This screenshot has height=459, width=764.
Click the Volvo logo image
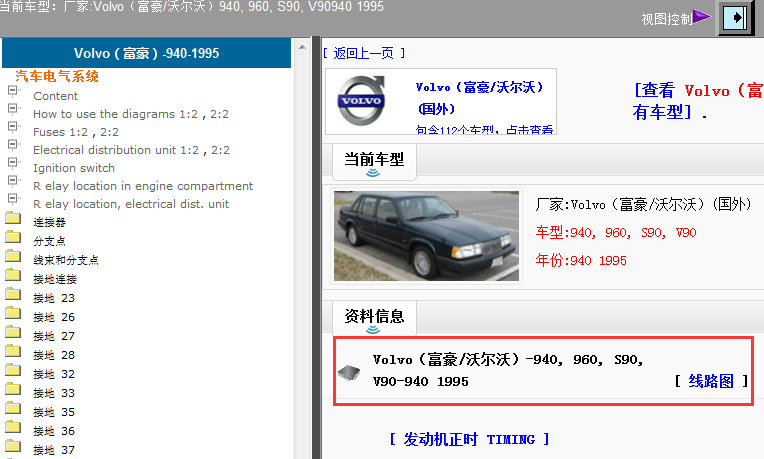tap(362, 101)
